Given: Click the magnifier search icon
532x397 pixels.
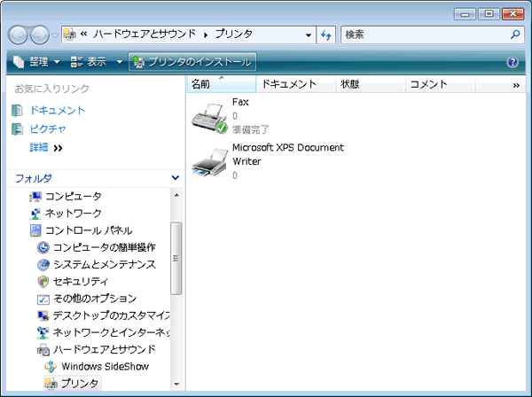Looking at the screenshot, I should coord(515,35).
